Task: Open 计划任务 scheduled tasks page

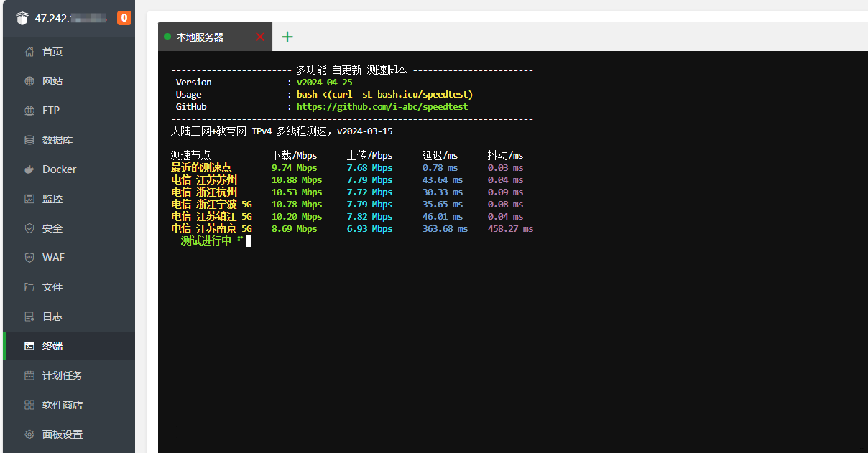Action: coord(63,375)
